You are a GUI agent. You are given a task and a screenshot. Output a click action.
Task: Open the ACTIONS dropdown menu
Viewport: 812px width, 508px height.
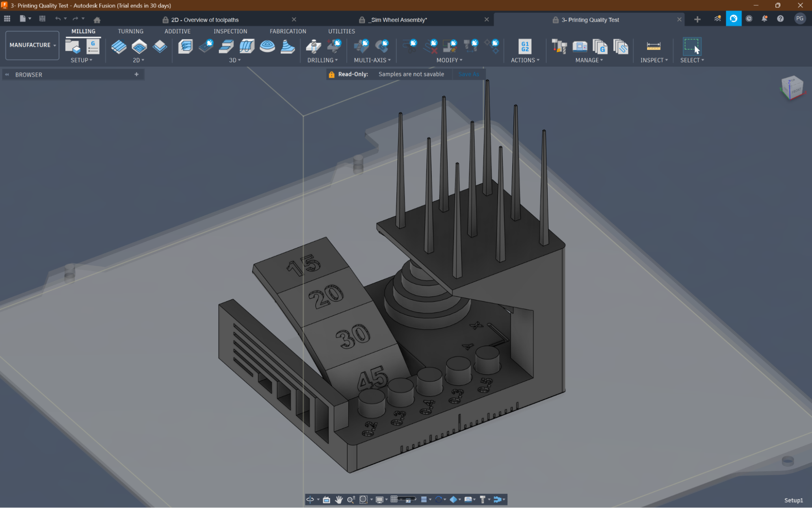point(525,60)
